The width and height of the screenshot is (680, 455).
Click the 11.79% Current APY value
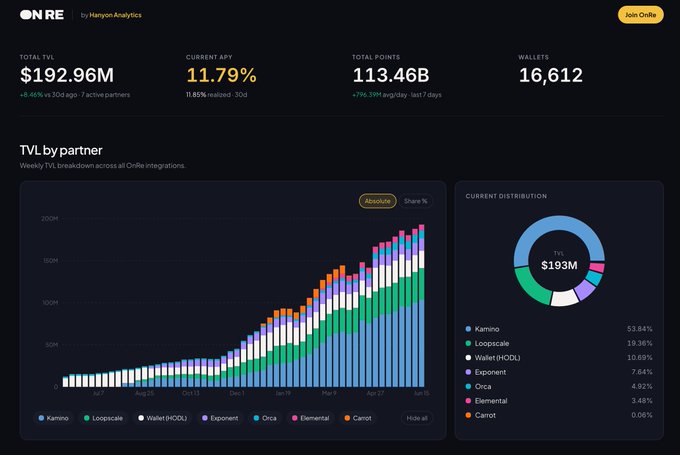(221, 75)
